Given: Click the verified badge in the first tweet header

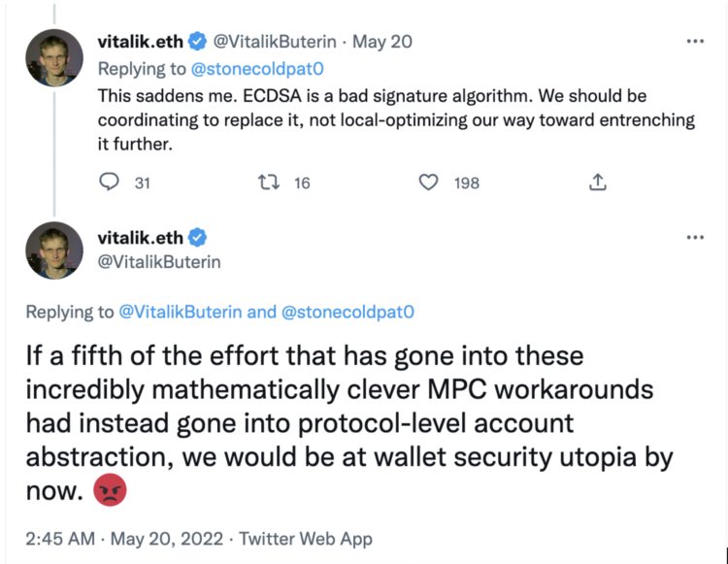Looking at the screenshot, I should point(196,42).
